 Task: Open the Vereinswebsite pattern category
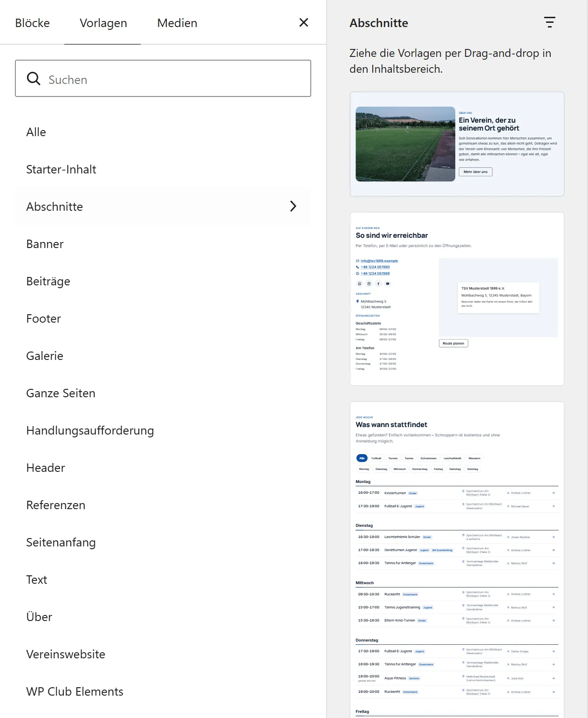coord(163,654)
